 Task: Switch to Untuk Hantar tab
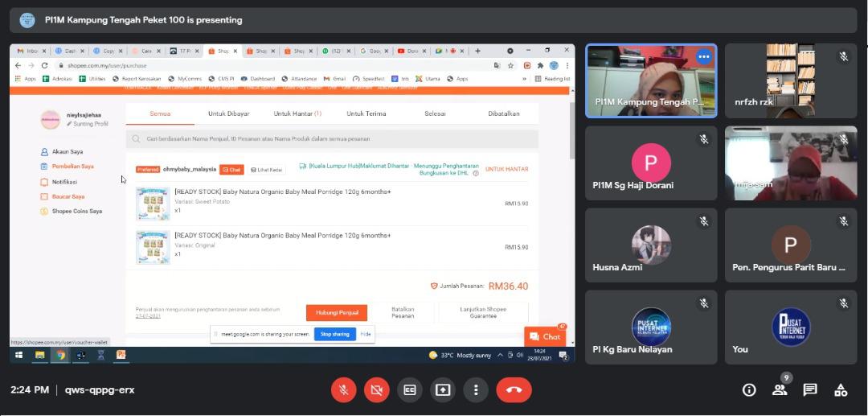[297, 113]
